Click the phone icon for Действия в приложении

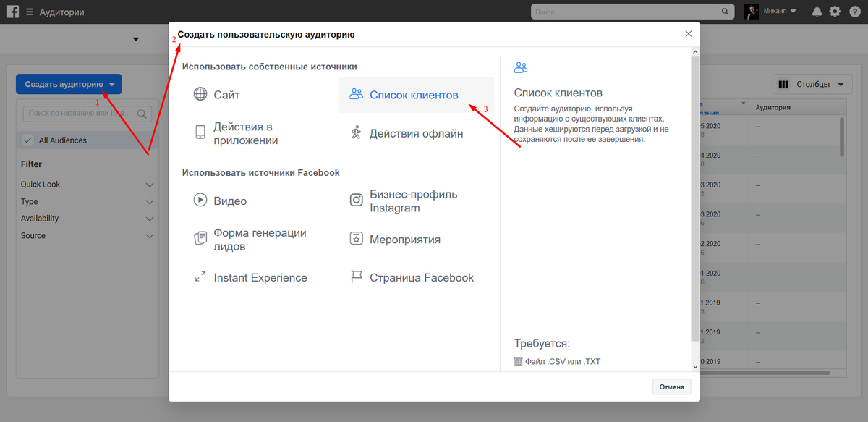tap(200, 132)
